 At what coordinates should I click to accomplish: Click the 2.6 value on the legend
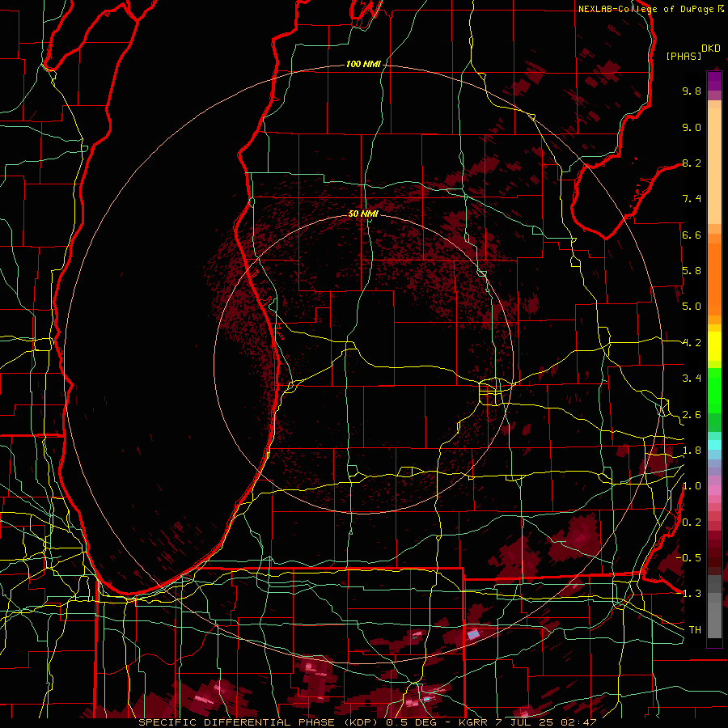click(x=692, y=415)
